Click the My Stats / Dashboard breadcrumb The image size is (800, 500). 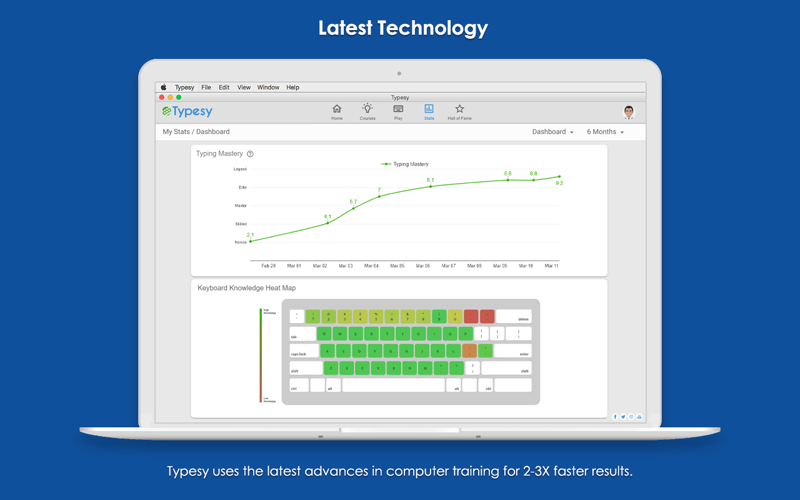pyautogui.click(x=196, y=132)
